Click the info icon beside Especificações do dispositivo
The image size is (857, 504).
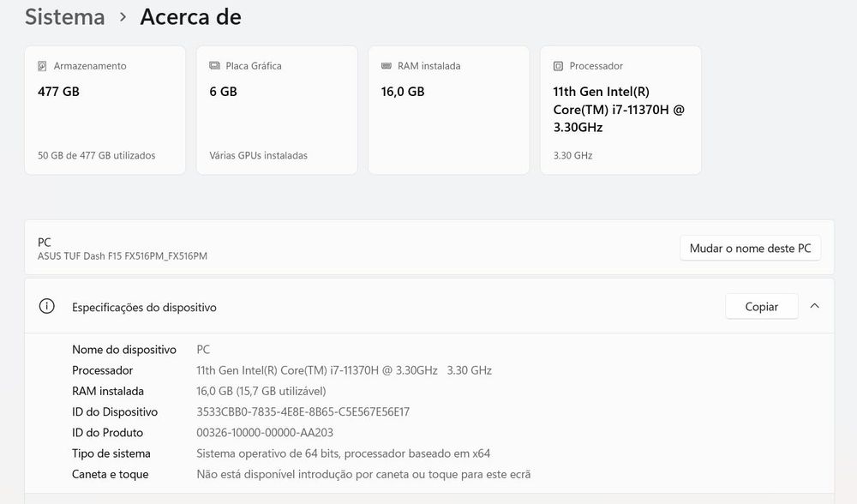pos(47,307)
